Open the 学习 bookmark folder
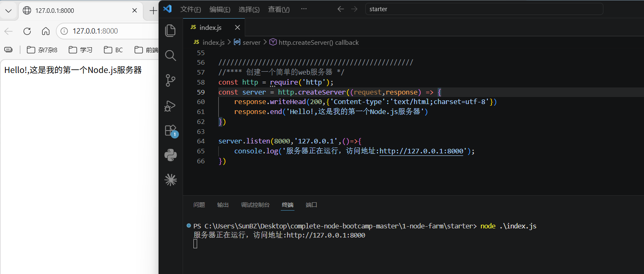Image resolution: width=644 pixels, height=274 pixels. point(81,50)
